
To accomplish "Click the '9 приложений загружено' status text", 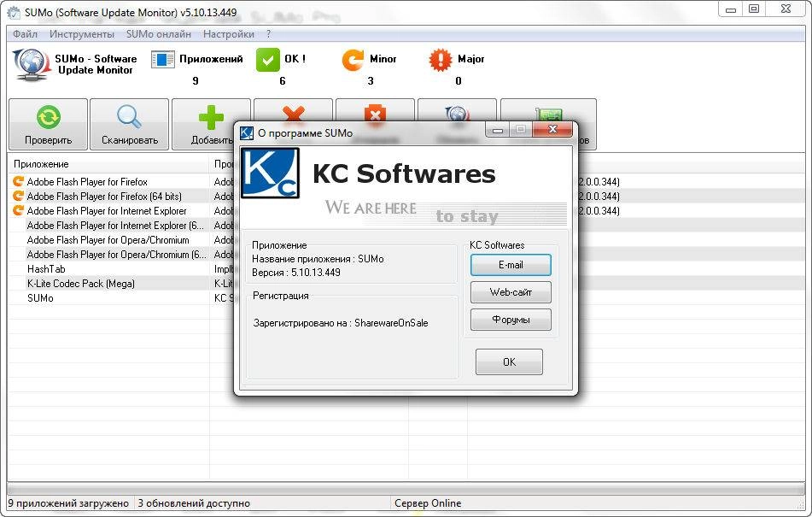I will point(68,503).
